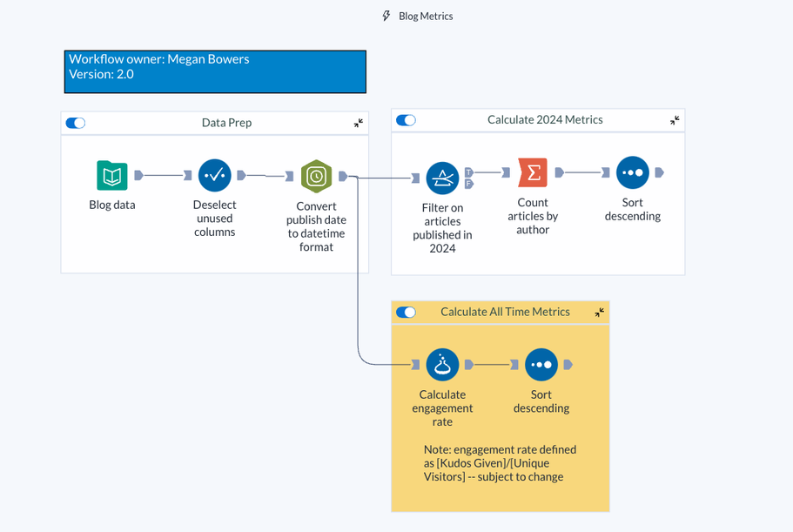This screenshot has width=793, height=532.
Task: Disable the Data Prep container toggle
Action: click(x=76, y=123)
